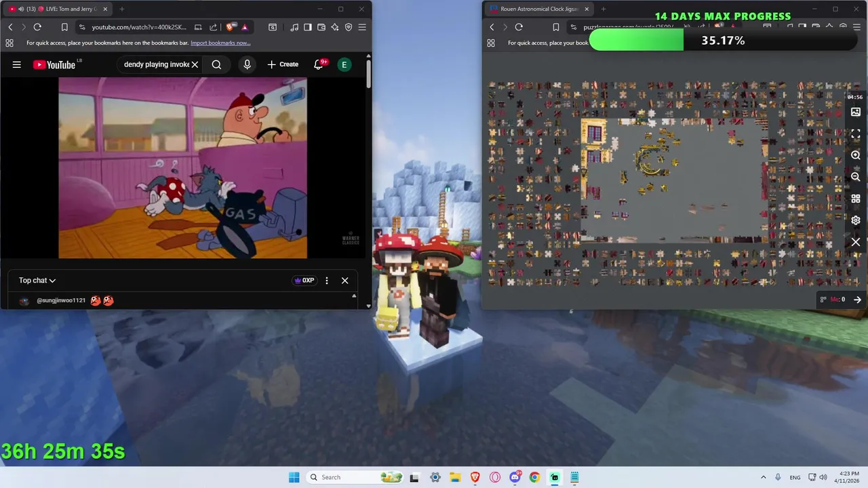Close the live chat panel
Screen dimensions: 868x488
(344, 280)
